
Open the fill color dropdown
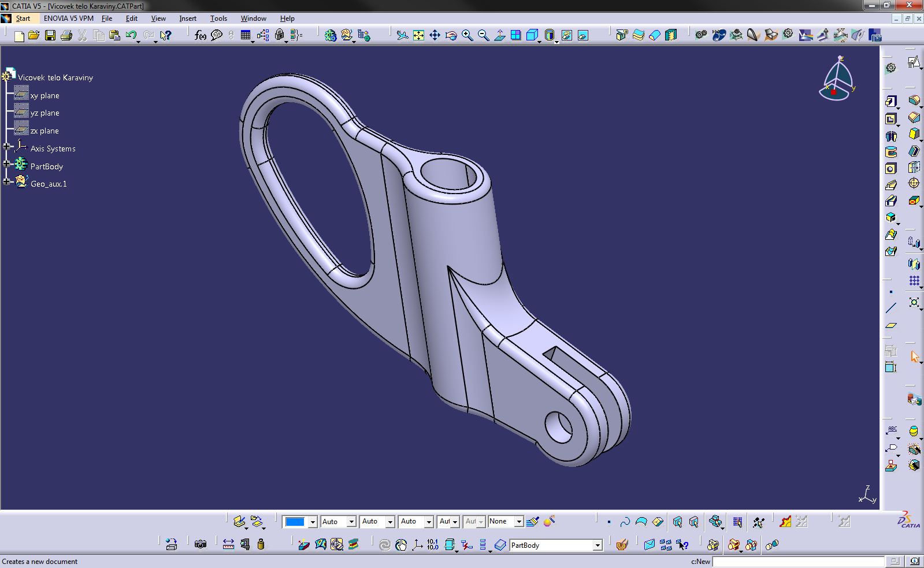coord(313,522)
